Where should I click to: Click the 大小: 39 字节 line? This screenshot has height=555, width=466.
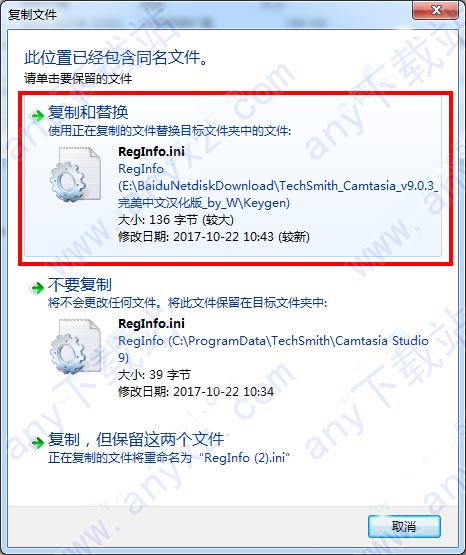(x=154, y=374)
